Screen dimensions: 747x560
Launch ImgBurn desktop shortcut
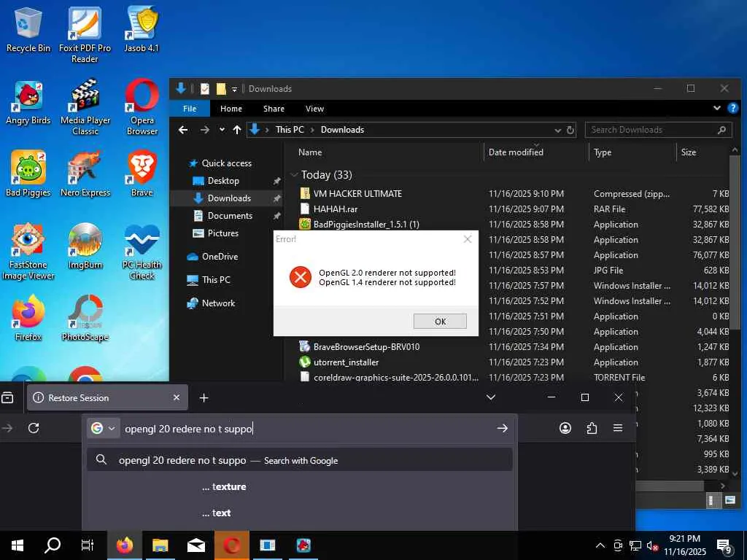pyautogui.click(x=85, y=246)
